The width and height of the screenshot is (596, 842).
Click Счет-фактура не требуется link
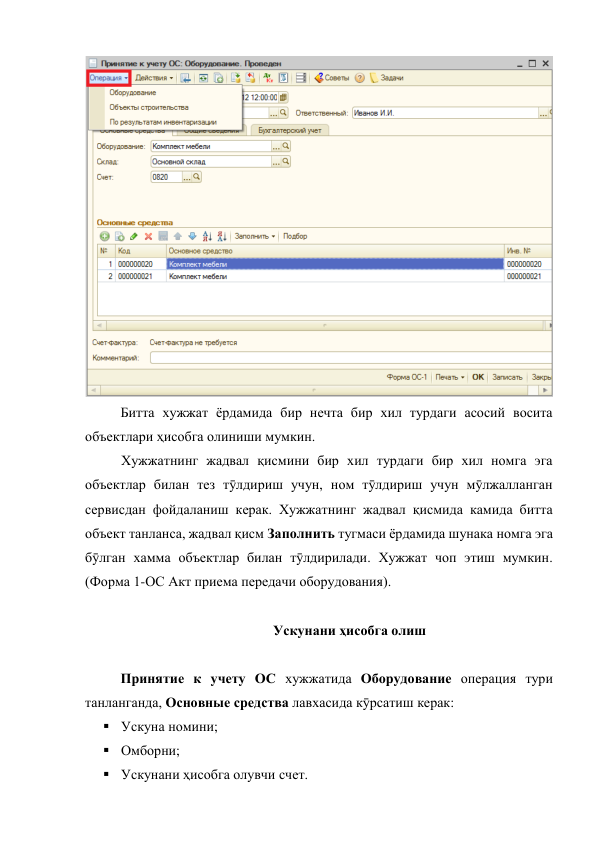[193, 343]
